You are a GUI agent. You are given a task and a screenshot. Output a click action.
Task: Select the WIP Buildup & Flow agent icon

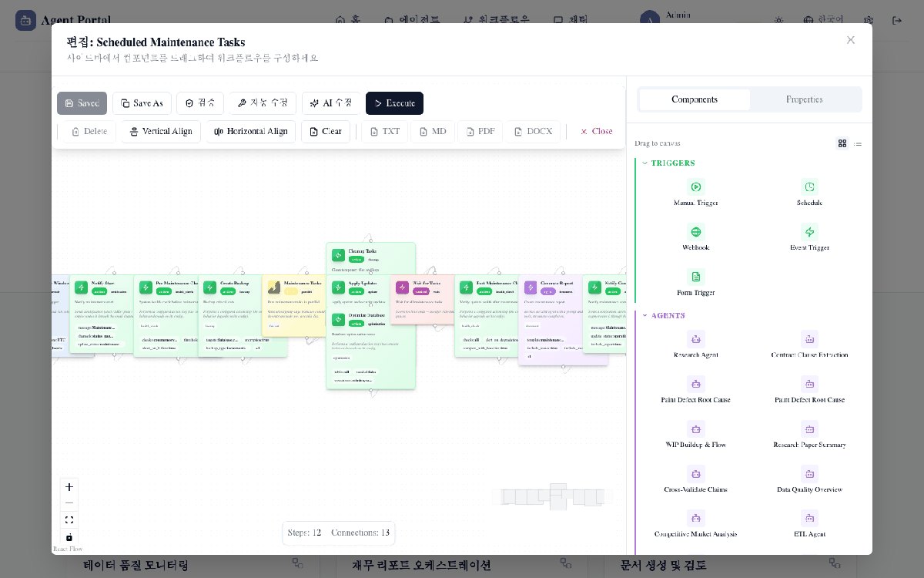[696, 428]
